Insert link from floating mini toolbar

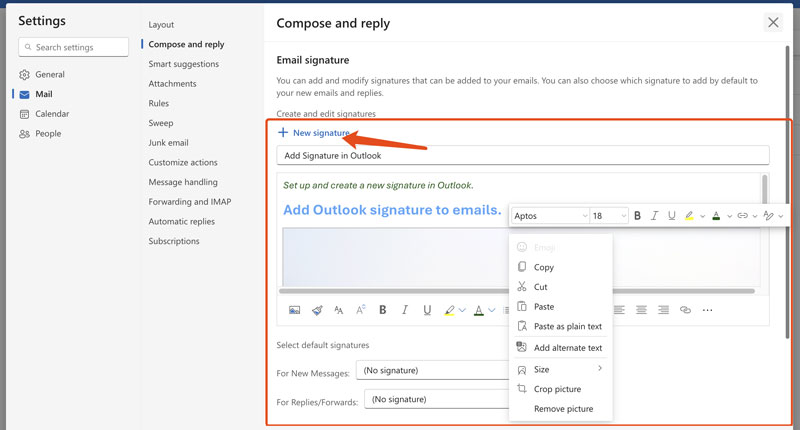742,216
